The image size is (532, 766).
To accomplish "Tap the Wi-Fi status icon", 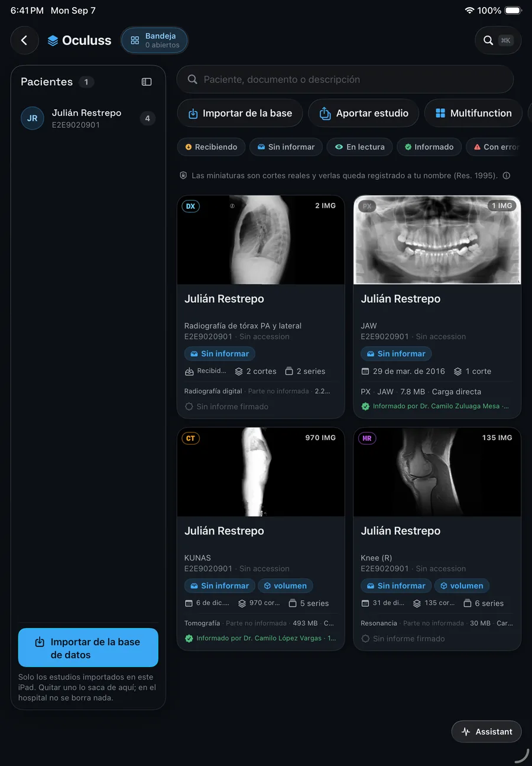I will coord(469,11).
